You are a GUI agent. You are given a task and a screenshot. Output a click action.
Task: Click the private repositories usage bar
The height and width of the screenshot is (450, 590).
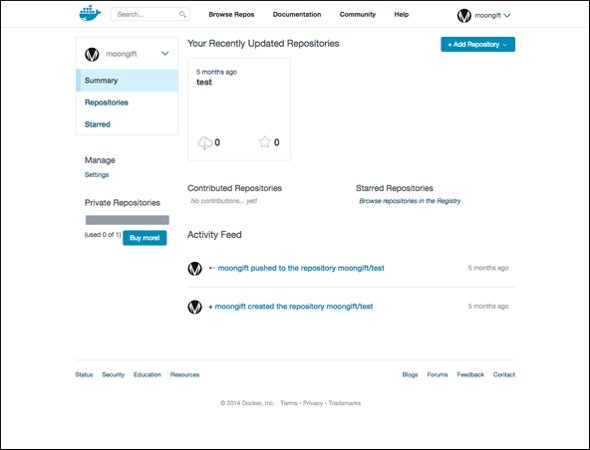(x=127, y=220)
